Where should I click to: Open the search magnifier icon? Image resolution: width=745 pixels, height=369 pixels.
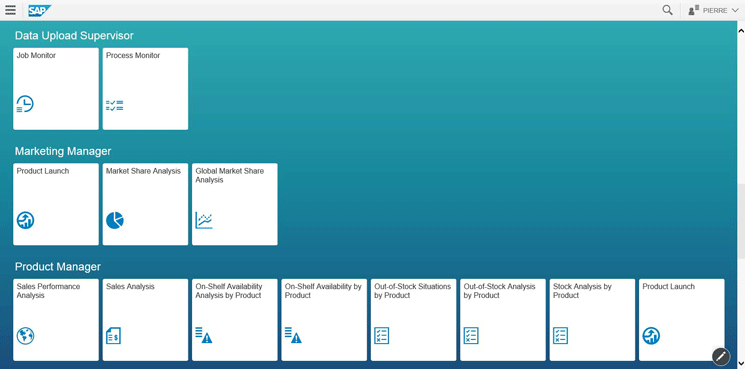point(667,10)
